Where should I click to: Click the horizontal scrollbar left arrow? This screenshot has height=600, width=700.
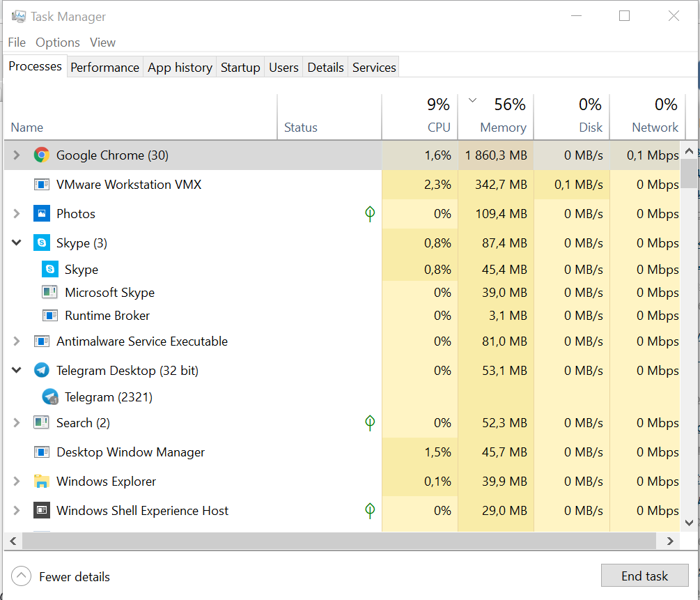tap(13, 541)
